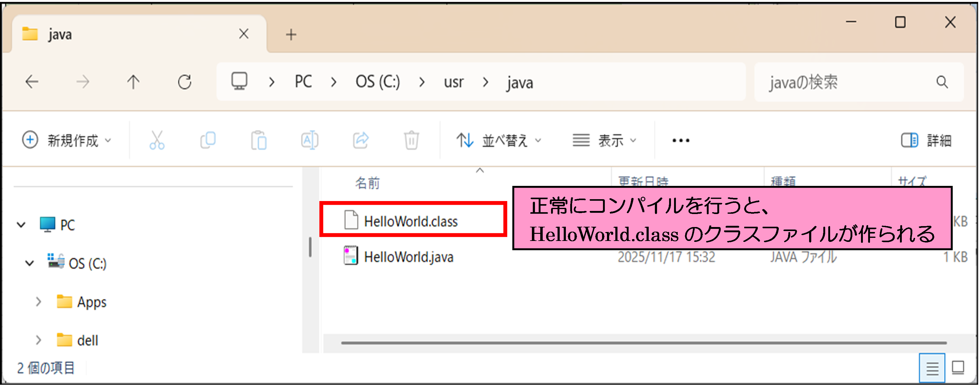
Task: Open the 並べ替え sort dropdown
Action: [x=499, y=140]
